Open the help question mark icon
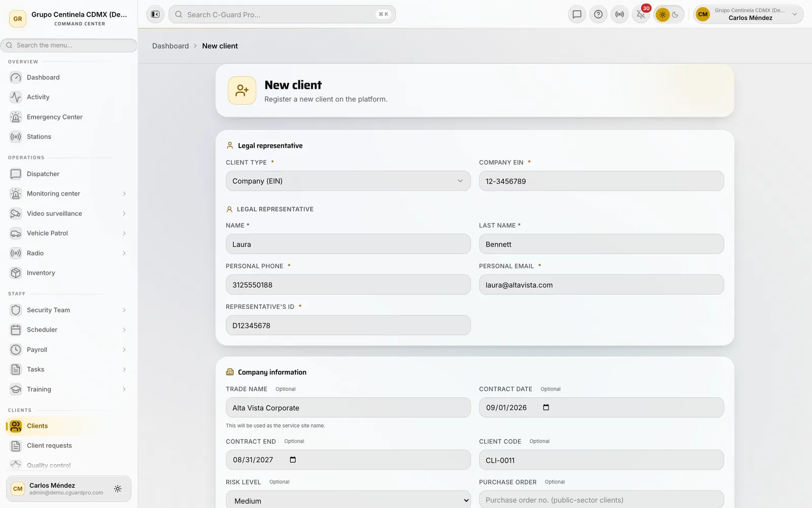 tap(598, 14)
